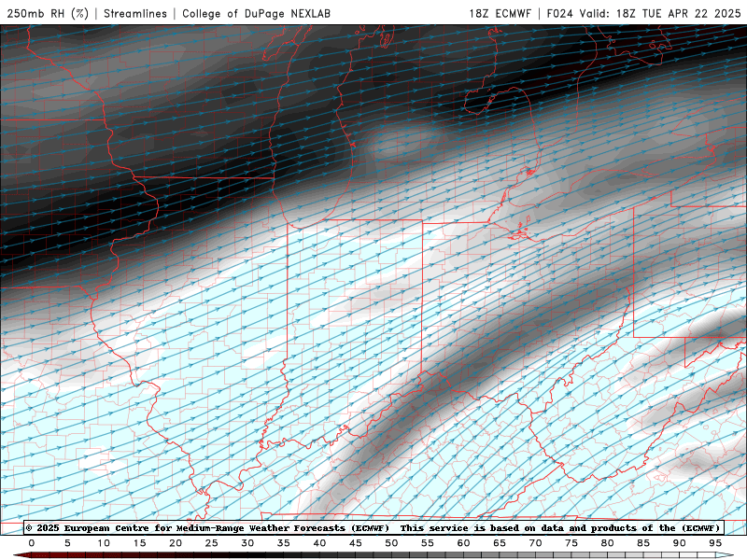Viewport: 747px width, 560px height.
Task: Click the '80' colorbar scale label
Action: pyautogui.click(x=608, y=543)
